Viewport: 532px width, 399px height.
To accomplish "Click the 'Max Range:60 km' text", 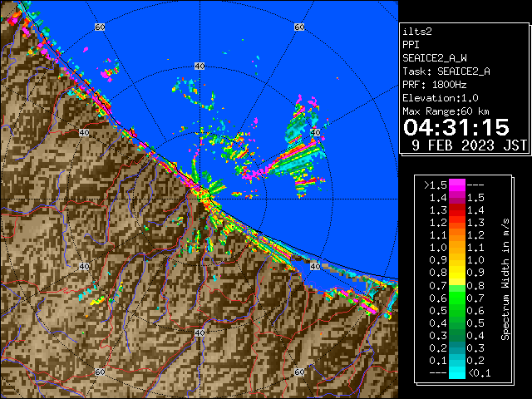I will pos(446,111).
